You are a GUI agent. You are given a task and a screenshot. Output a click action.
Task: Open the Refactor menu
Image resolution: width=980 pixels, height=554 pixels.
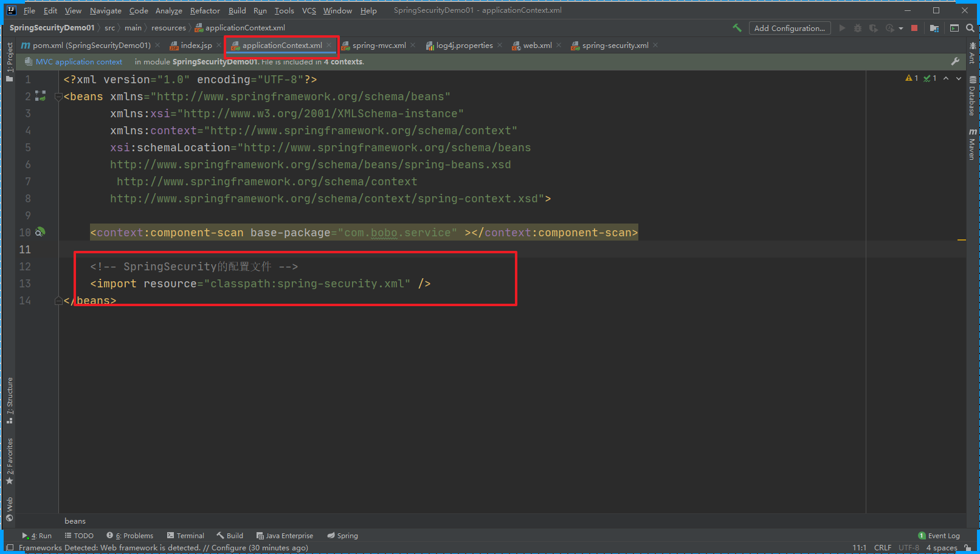205,10
